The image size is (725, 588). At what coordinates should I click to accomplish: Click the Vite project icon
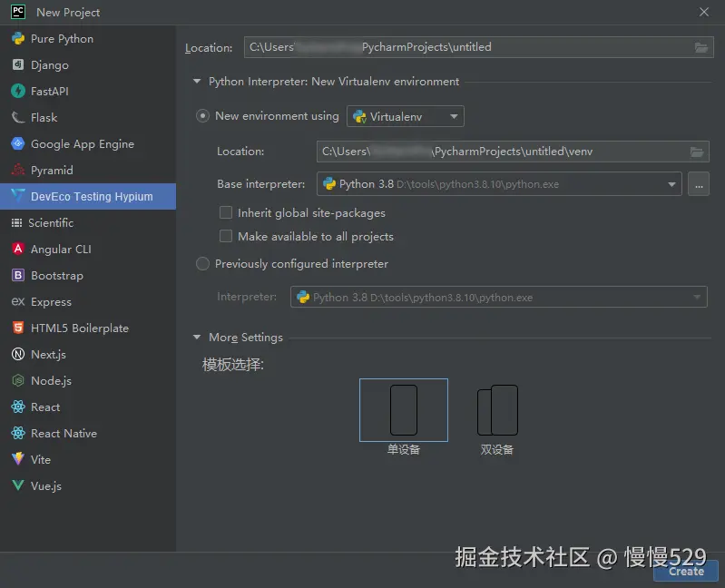click(18, 459)
